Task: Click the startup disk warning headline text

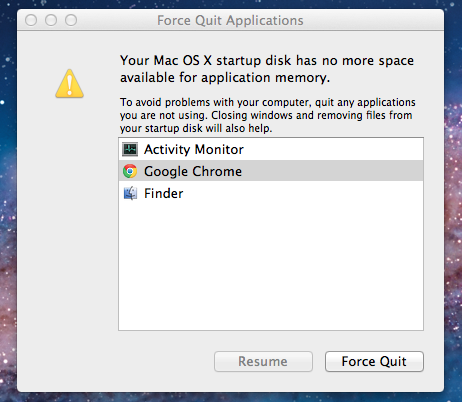Action: pos(267,69)
